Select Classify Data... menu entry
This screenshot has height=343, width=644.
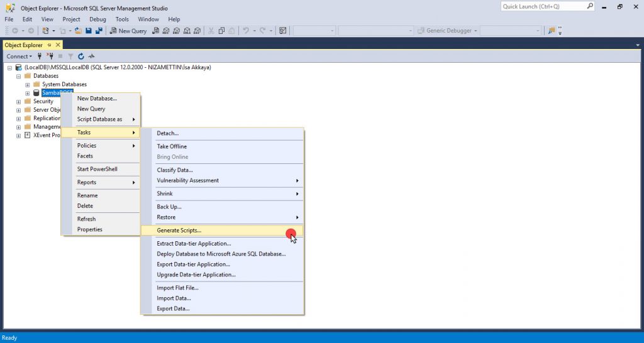pyautogui.click(x=222, y=170)
